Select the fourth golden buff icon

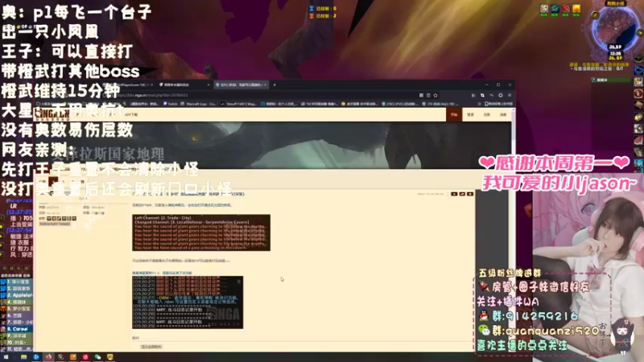[x=576, y=9]
